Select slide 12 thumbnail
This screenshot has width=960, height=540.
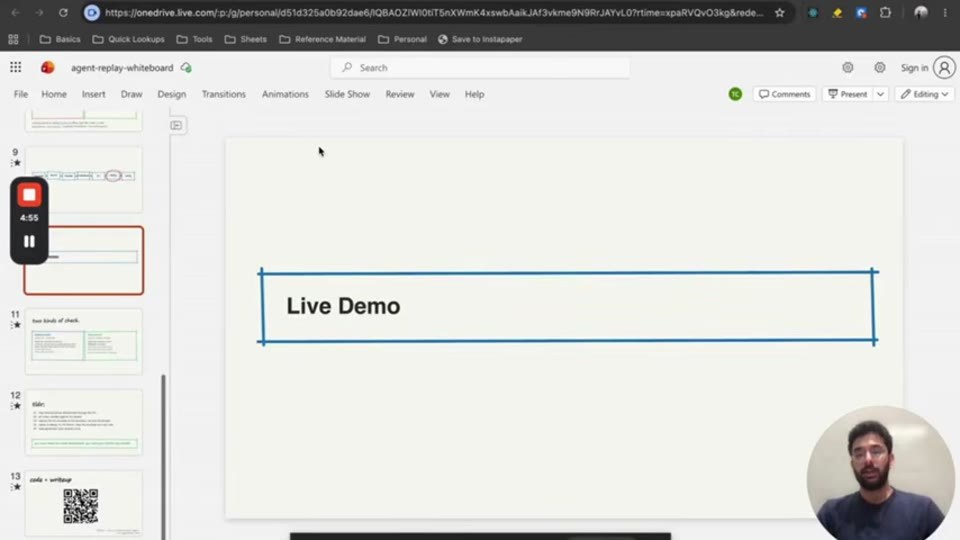pyautogui.click(x=83, y=422)
